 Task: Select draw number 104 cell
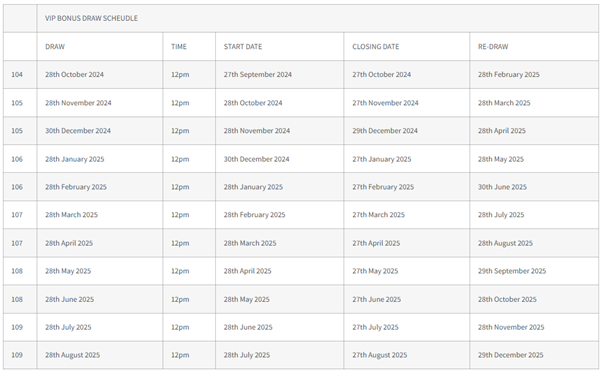(x=20, y=75)
